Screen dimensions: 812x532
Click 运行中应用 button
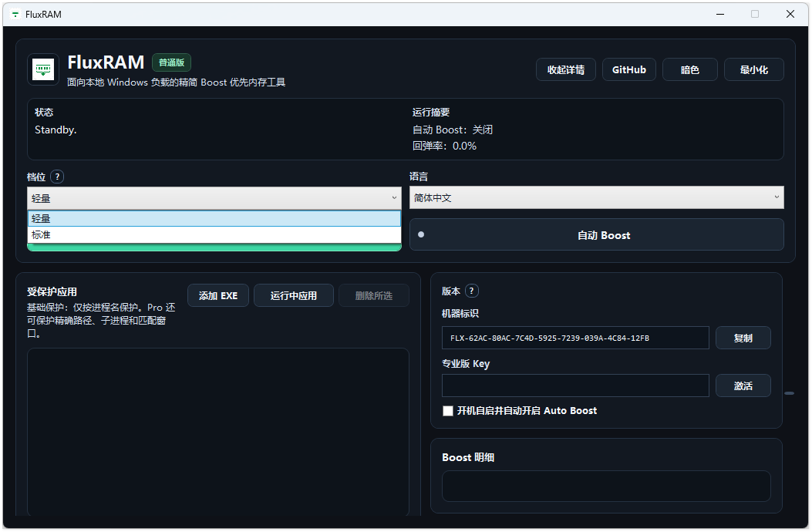pyautogui.click(x=294, y=295)
